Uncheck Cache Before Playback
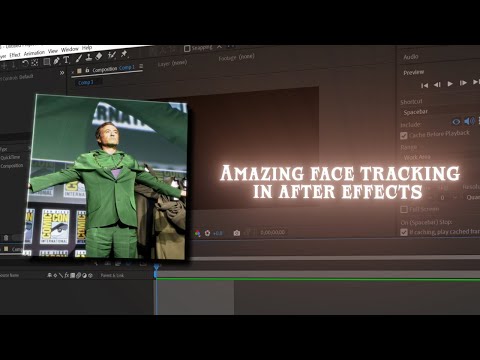The height and width of the screenshot is (360, 480). click(404, 136)
